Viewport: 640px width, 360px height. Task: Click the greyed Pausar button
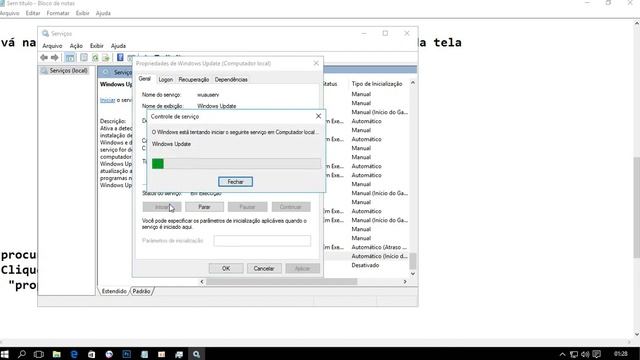click(247, 207)
